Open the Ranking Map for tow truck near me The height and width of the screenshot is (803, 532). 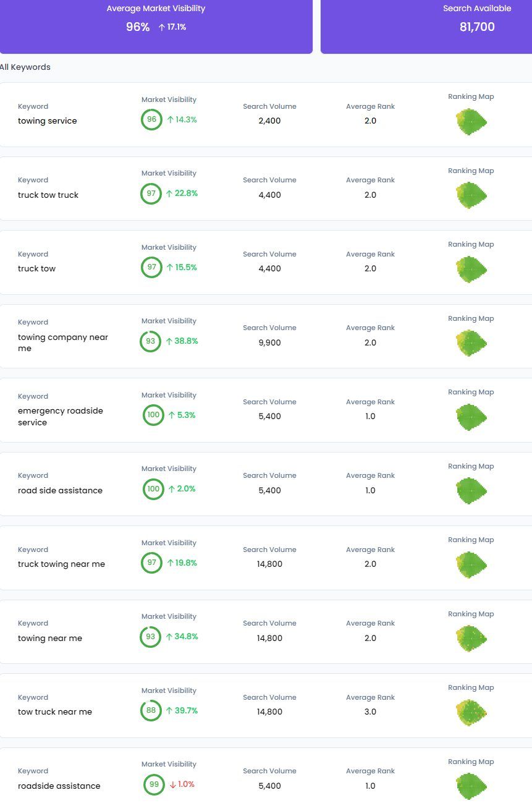tap(471, 712)
